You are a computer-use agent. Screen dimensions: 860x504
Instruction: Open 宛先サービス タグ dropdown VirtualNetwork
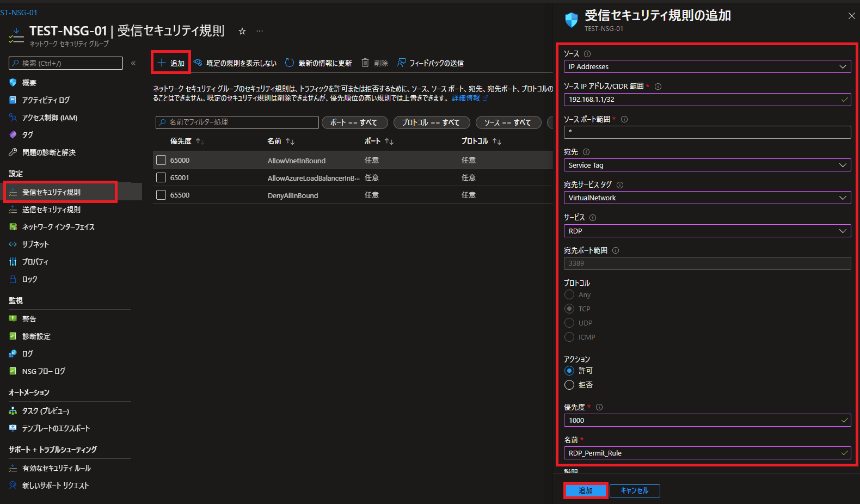[x=707, y=198]
